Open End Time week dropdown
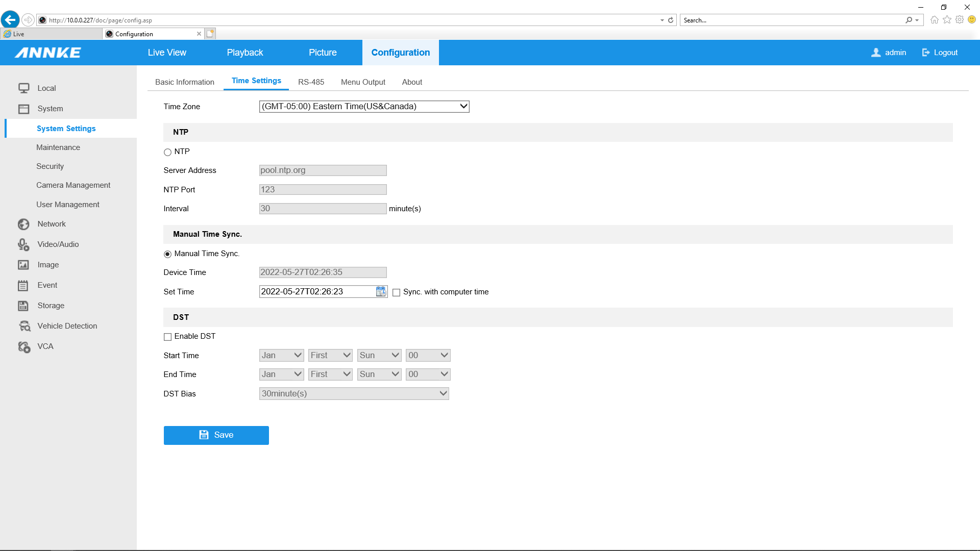 [x=330, y=374]
